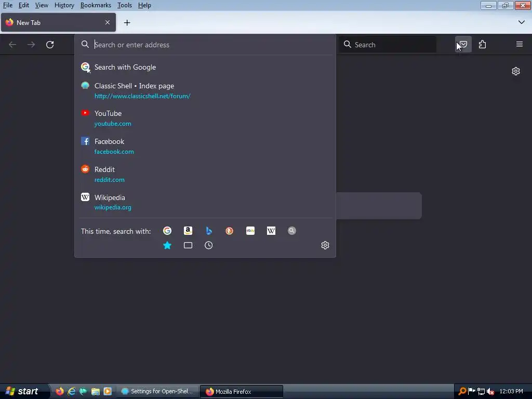
Task: Open the YouTube suggestion
Action: click(205, 118)
